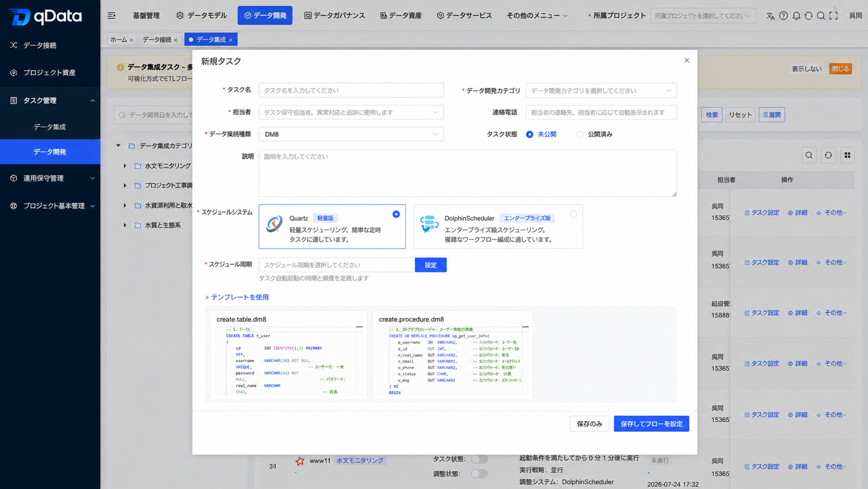Click into the 説明 text area
Viewport: 868px width, 489px height.
tap(468, 174)
